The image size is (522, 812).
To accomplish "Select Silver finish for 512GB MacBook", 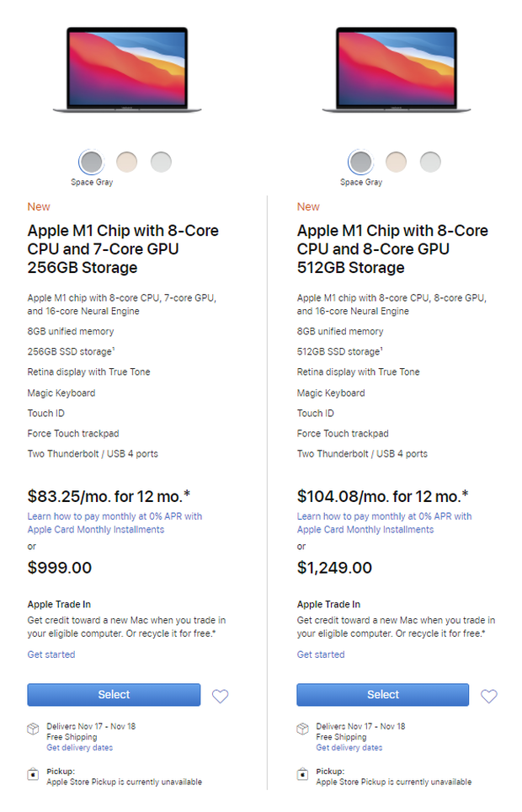I will tap(430, 162).
